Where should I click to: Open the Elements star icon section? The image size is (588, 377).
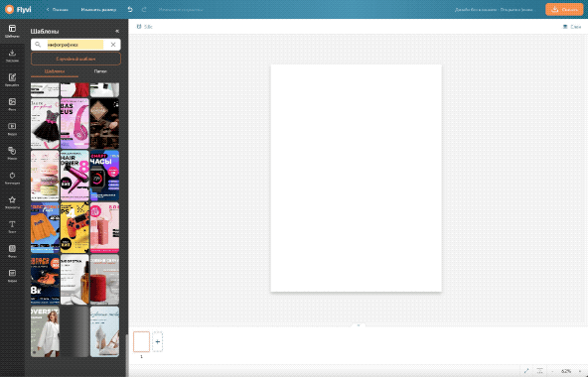click(12, 202)
